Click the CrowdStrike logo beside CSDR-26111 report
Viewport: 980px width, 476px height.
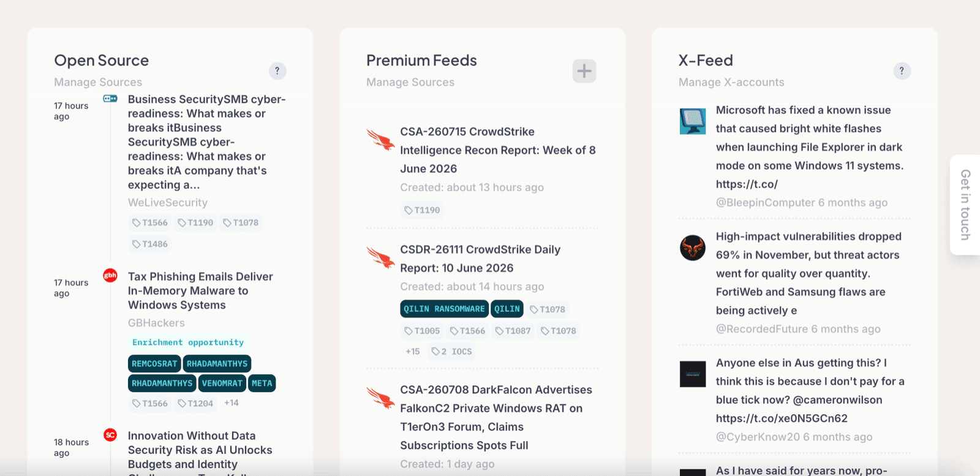pyautogui.click(x=380, y=257)
